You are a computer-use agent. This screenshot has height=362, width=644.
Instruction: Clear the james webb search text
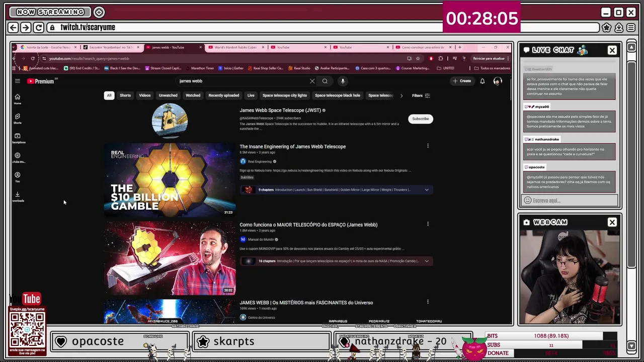pyautogui.click(x=312, y=81)
